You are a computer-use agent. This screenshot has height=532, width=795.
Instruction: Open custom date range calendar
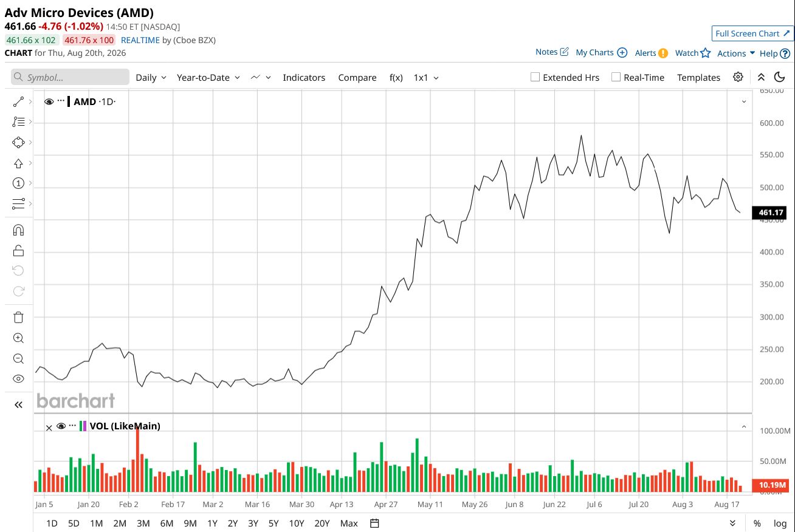pos(374,523)
